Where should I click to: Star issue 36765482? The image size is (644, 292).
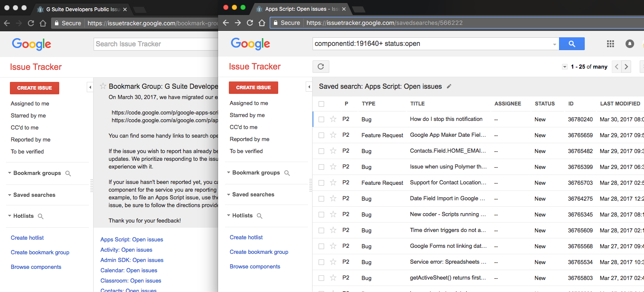coord(333,151)
